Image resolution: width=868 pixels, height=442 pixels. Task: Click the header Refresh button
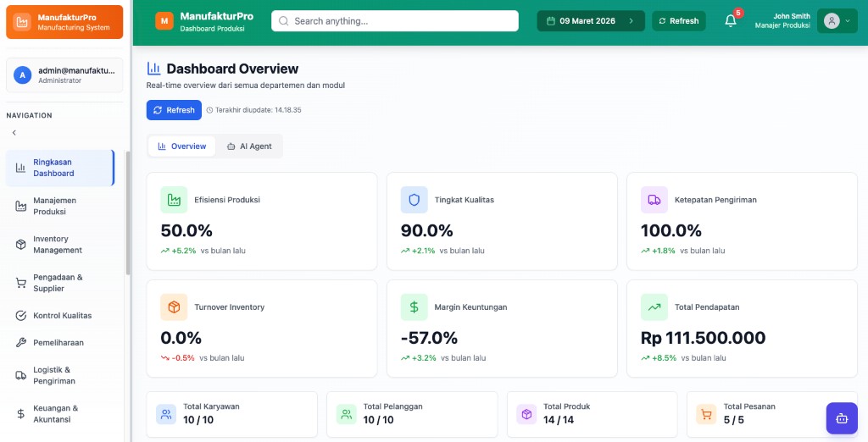[x=679, y=21]
